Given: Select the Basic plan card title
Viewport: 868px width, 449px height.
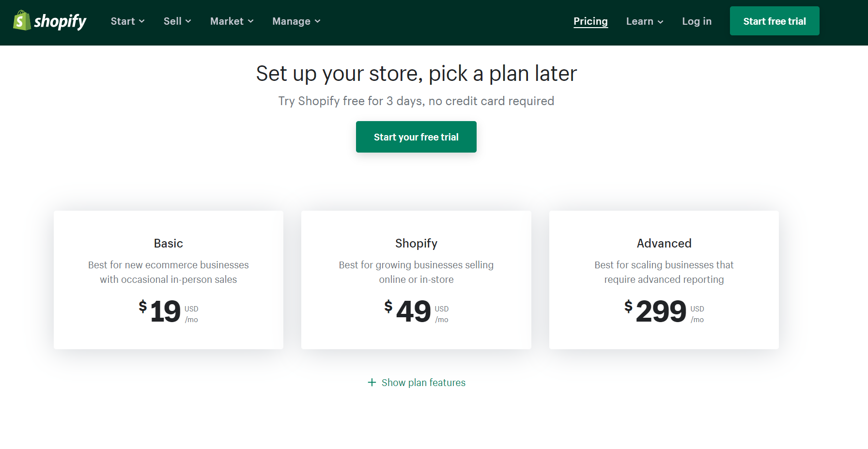Looking at the screenshot, I should point(169,243).
